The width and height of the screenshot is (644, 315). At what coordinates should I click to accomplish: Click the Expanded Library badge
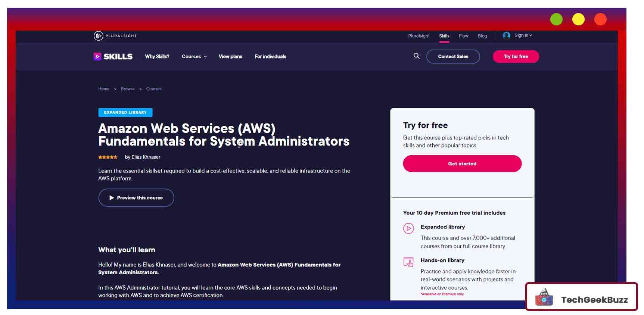[x=125, y=112]
